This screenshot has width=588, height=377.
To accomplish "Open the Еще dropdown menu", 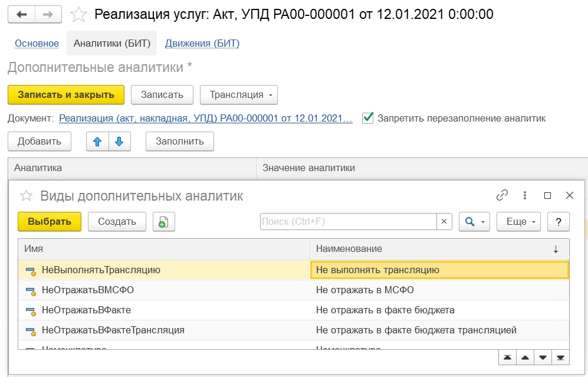I will [518, 222].
